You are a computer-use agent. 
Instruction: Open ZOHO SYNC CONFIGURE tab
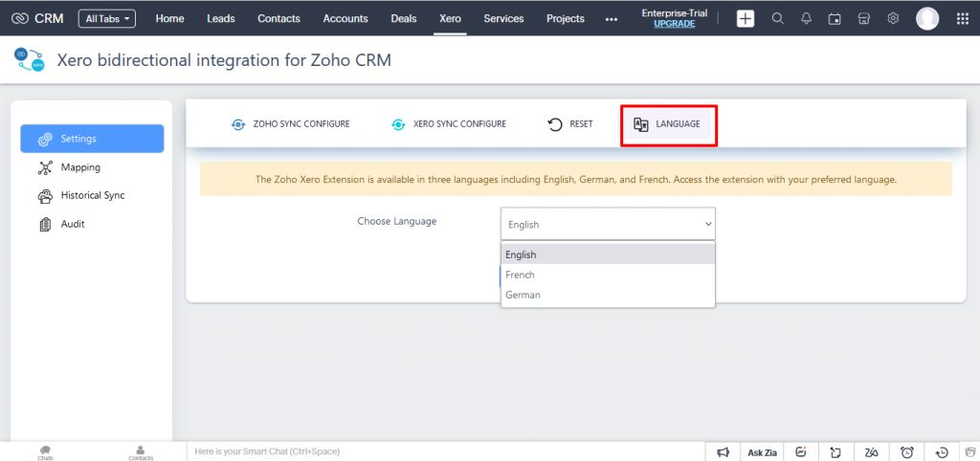coord(290,124)
